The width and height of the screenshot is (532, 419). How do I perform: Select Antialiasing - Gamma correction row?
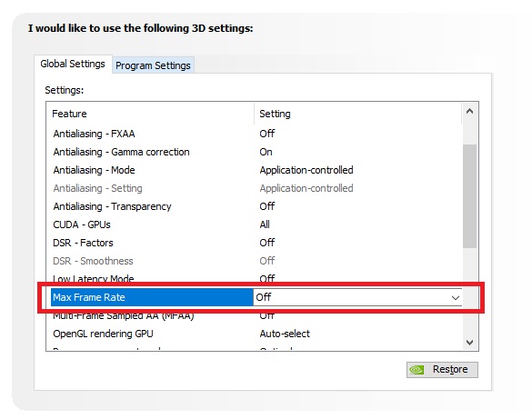point(256,152)
